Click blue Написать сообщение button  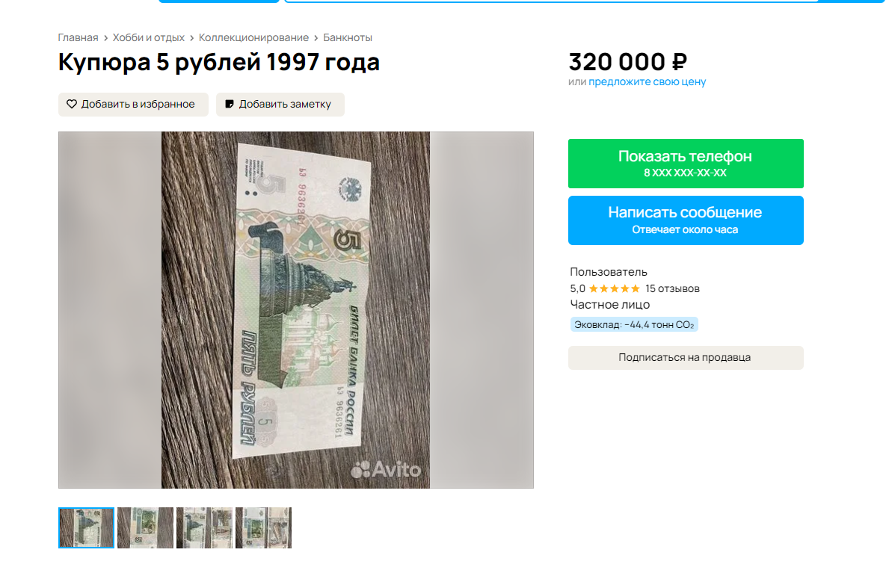coord(686,220)
